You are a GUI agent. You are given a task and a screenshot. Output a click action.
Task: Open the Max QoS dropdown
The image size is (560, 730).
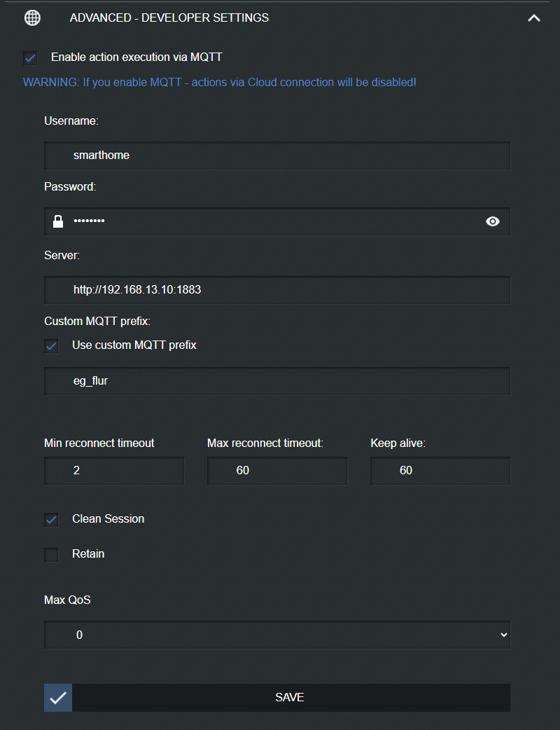coord(277,635)
